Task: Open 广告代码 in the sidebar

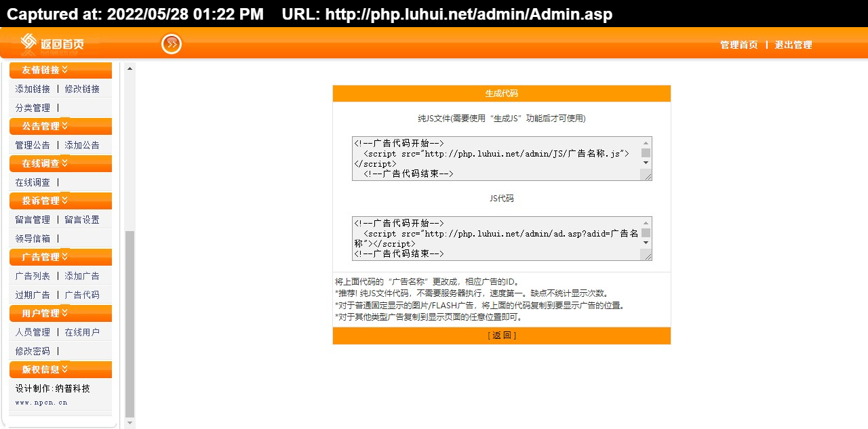Action: click(x=82, y=295)
